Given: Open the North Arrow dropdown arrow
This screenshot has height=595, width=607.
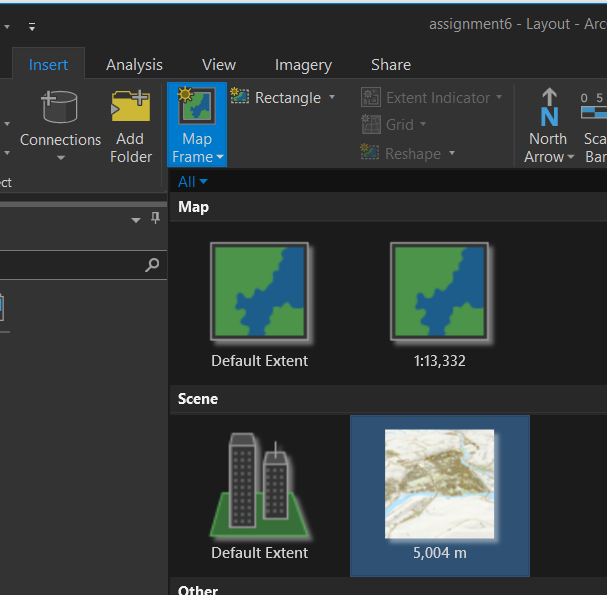Looking at the screenshot, I should [571, 157].
